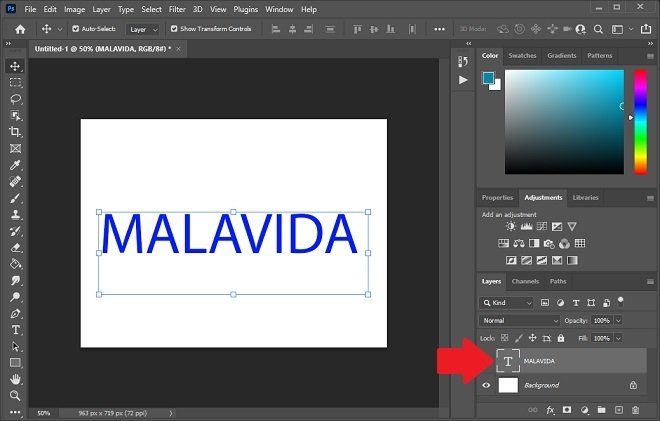Add a layer mask icon

pyautogui.click(x=567, y=410)
